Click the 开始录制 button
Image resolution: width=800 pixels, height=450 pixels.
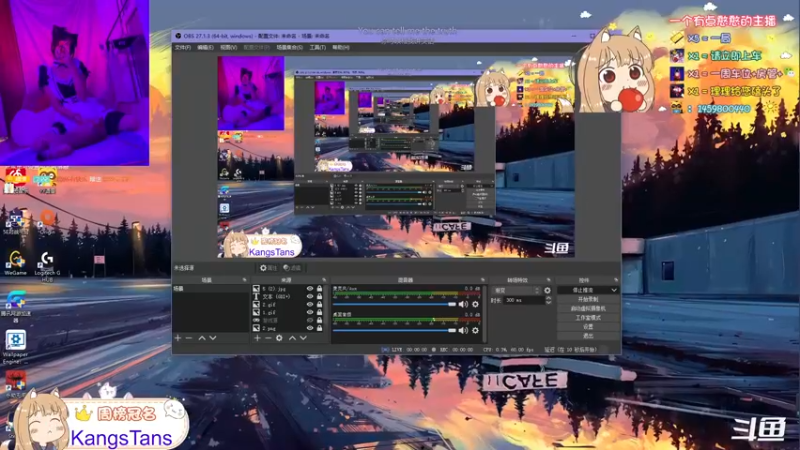[588, 299]
